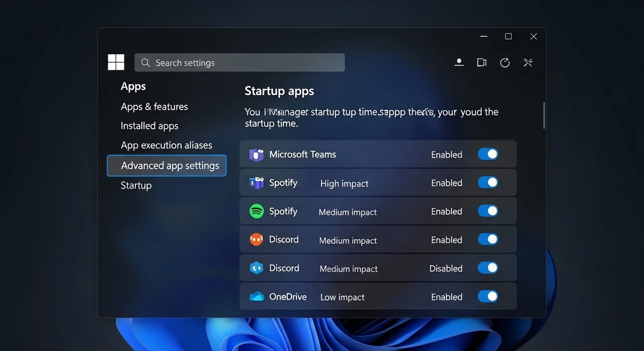
Task: Go to App execution aliases
Action: pos(167,145)
